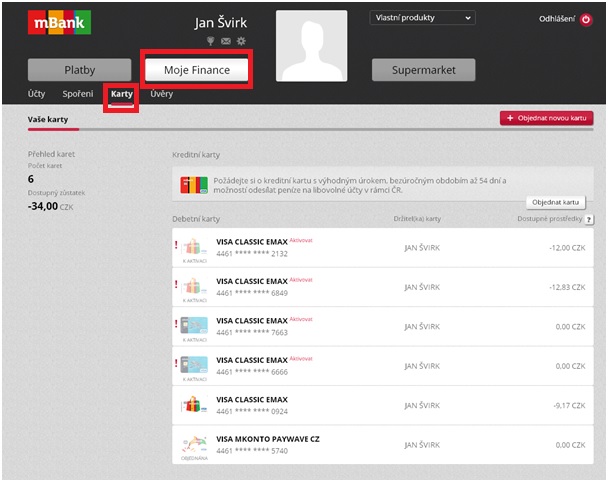
Task: Click the Držitel(ka) karty column header
Action: click(417, 219)
